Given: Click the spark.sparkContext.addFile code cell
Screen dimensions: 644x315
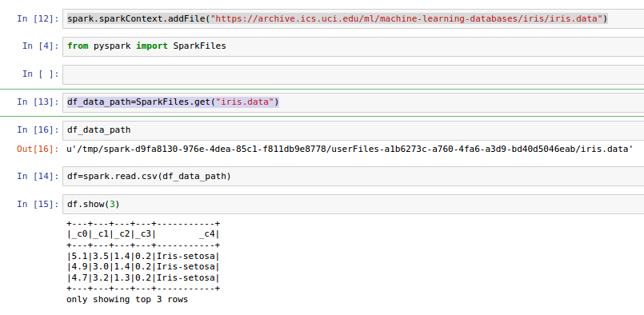Looking at the screenshot, I should tap(354, 19).
